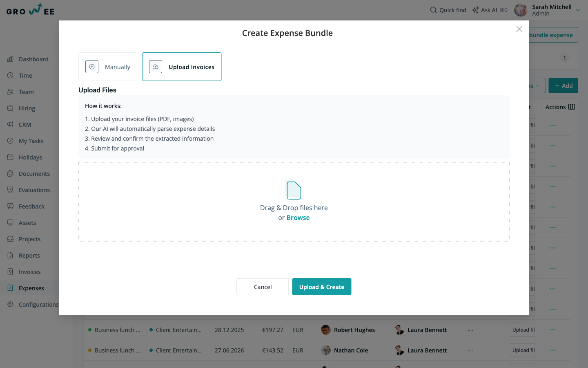Open the Dashboard sidebar icon
The height and width of the screenshot is (368, 588).
tap(10, 59)
